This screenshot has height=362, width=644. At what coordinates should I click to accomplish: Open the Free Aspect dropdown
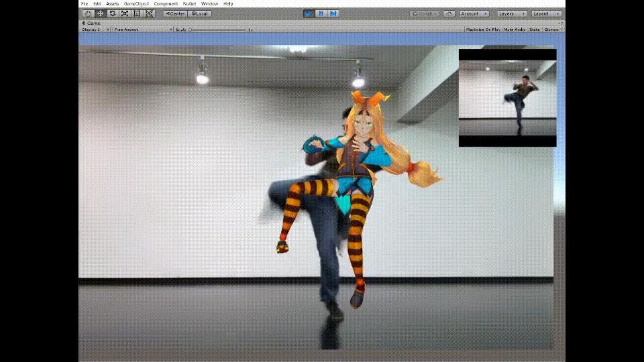click(x=142, y=29)
